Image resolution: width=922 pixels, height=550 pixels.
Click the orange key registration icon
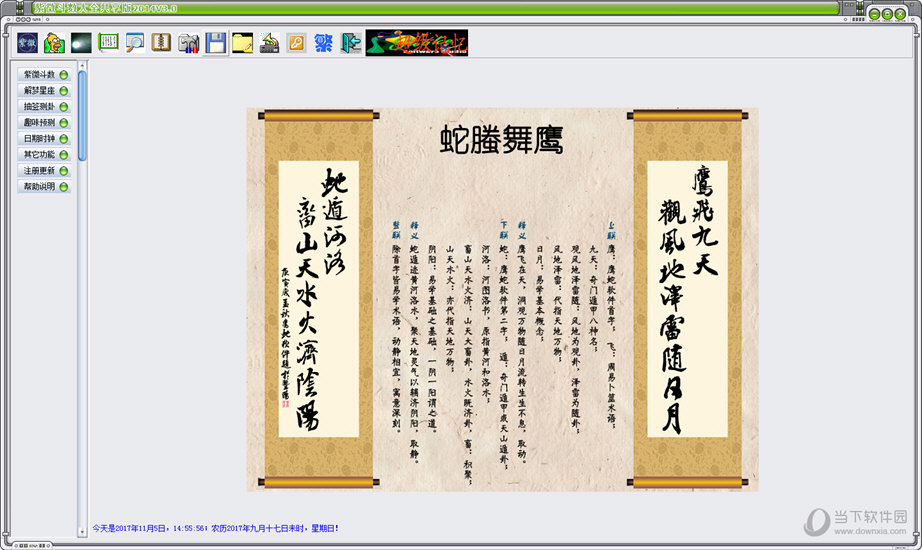coord(296,43)
